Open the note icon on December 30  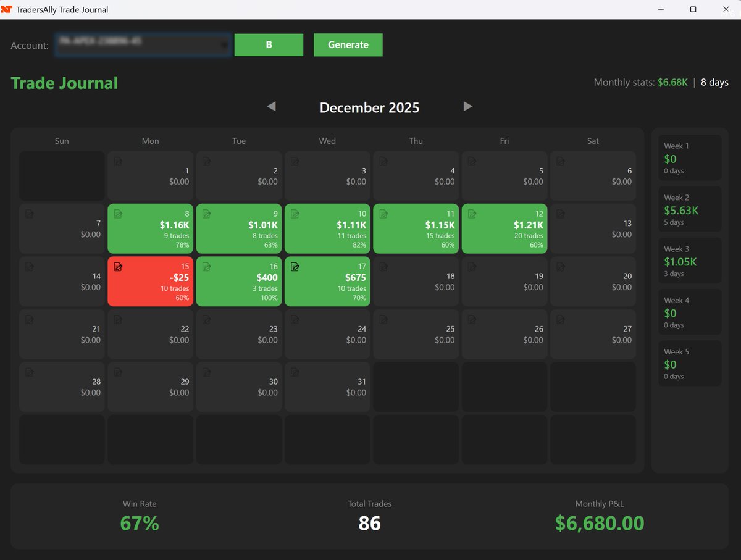tap(207, 372)
